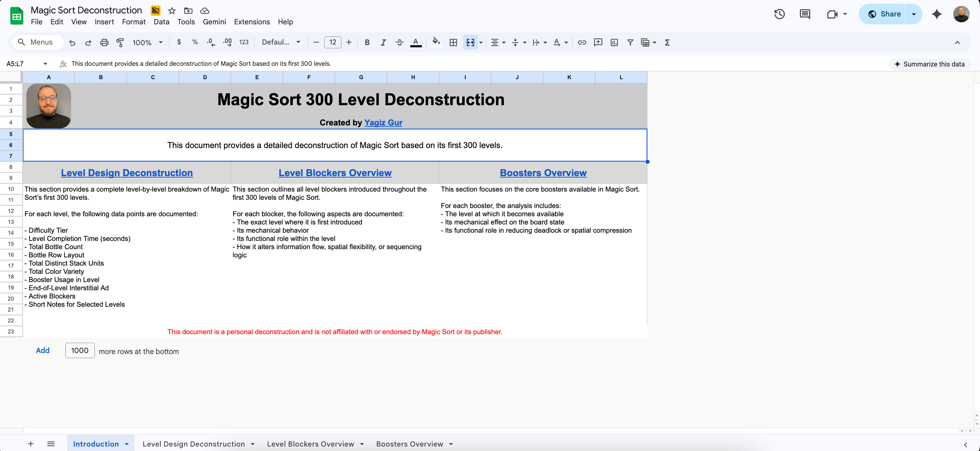Format as currency with dollar icon

tap(179, 42)
